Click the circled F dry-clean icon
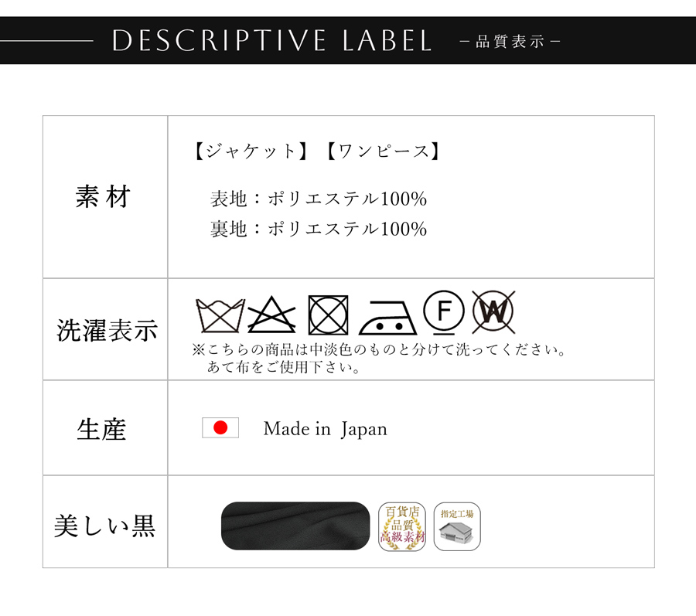Viewport: 696px width, 616px height. pos(444,313)
